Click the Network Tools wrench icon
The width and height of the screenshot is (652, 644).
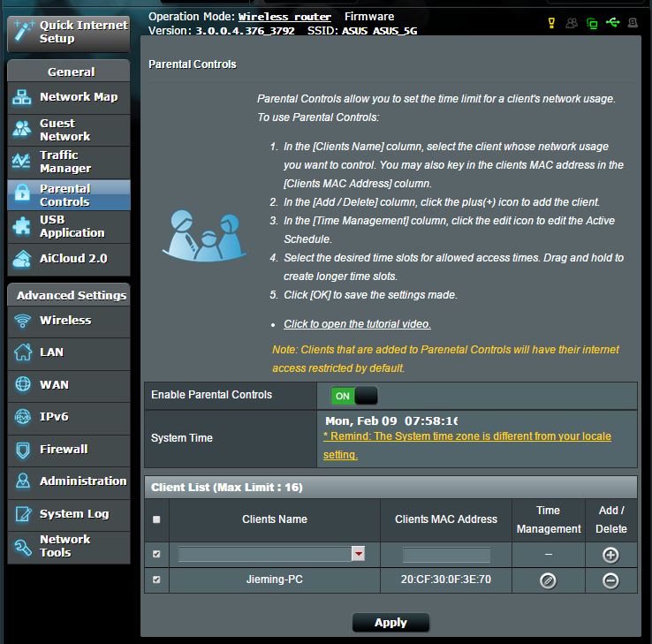pyautogui.click(x=22, y=547)
